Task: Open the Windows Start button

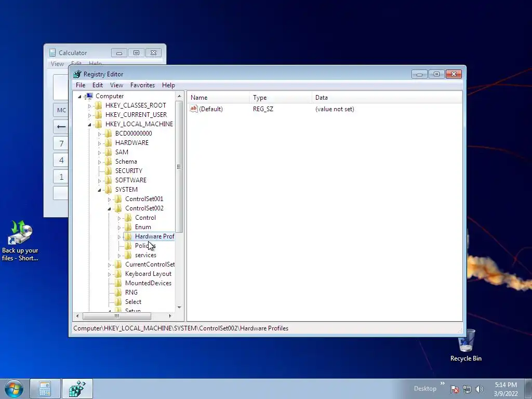Action: (14, 389)
